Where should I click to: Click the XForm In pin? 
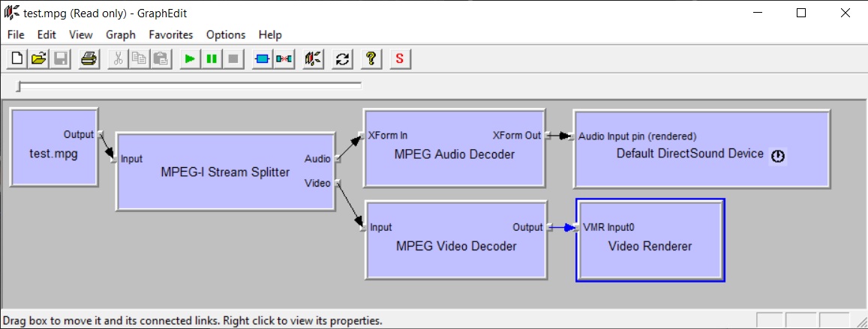(x=362, y=136)
